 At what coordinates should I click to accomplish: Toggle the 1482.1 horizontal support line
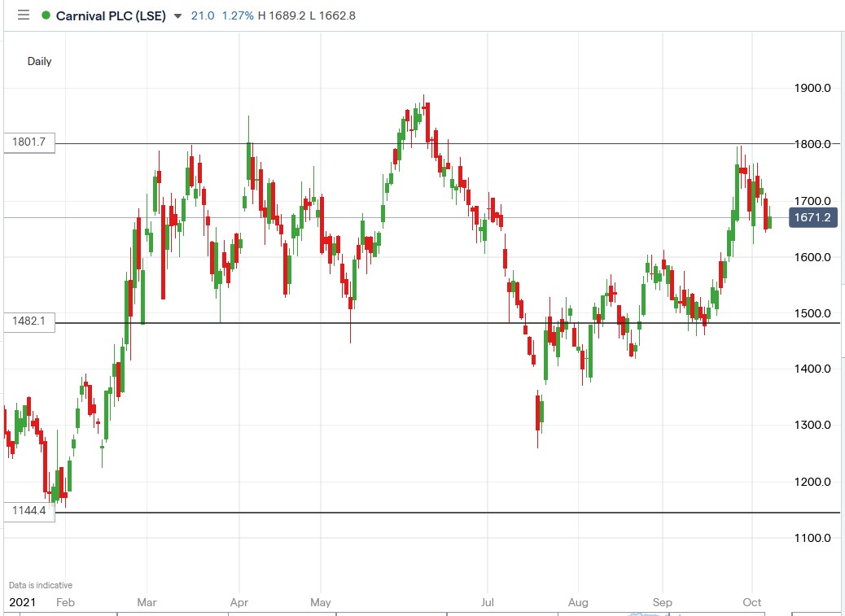tap(407, 322)
